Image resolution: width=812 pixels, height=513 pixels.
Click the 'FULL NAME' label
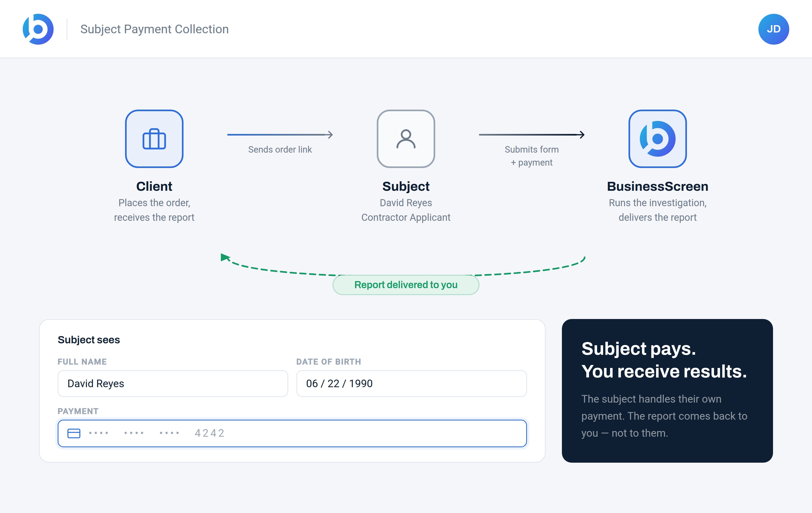point(82,362)
